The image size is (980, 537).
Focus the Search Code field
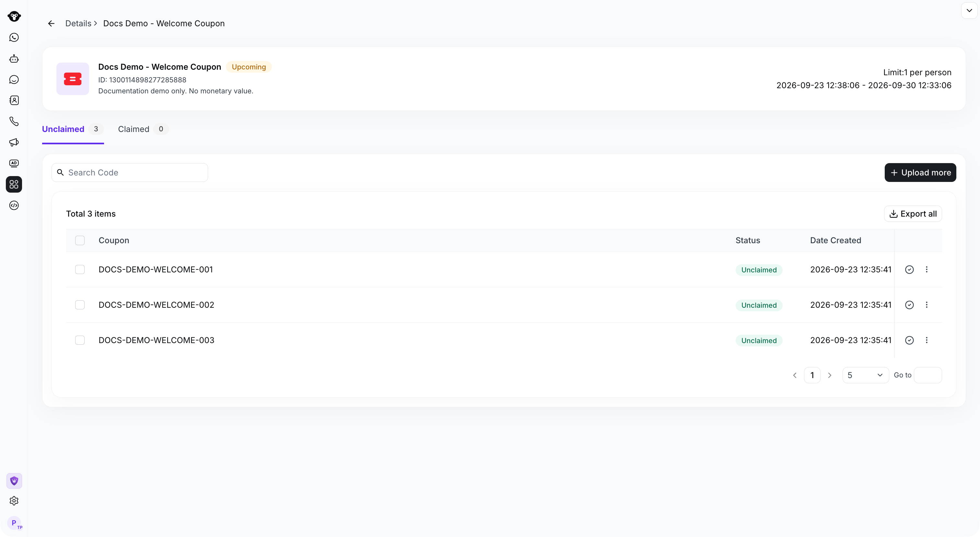130,173
